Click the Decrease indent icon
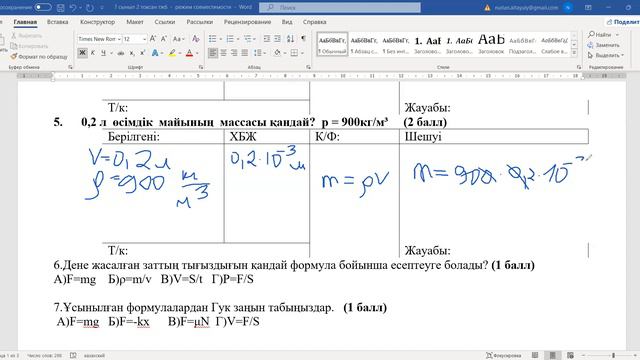 point(267,39)
